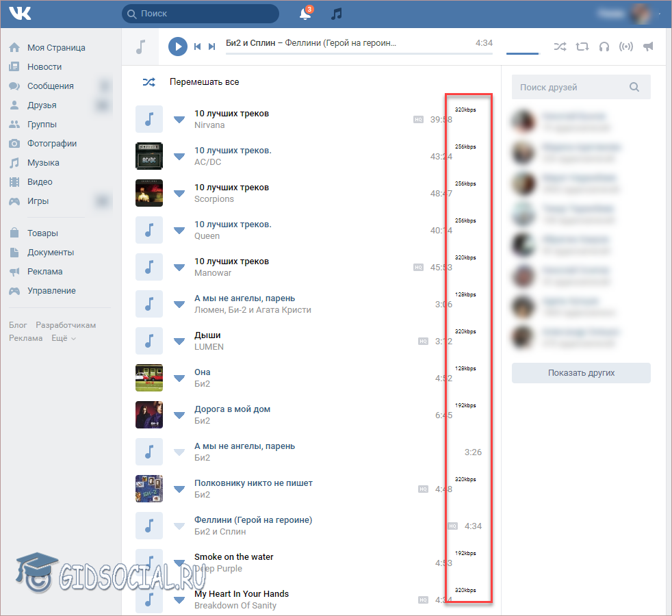672x616 pixels.
Task: Click the headphones recommendations icon
Action: pos(604,47)
